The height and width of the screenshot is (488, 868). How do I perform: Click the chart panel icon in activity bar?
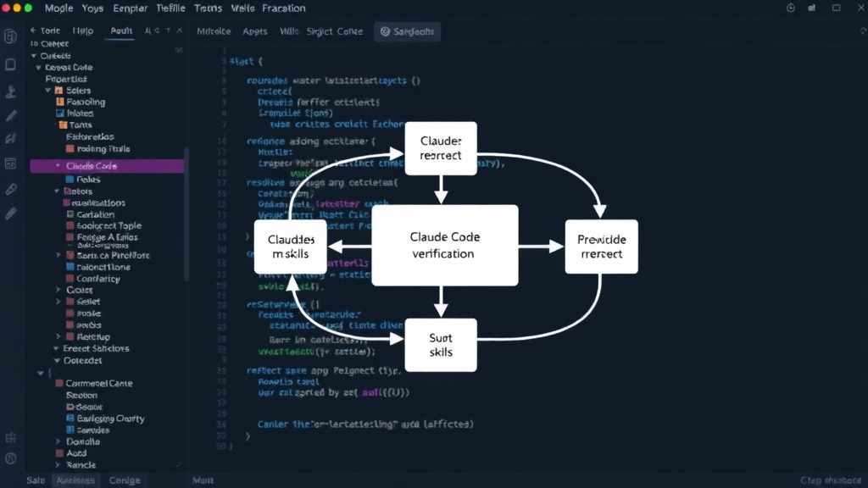click(10, 164)
